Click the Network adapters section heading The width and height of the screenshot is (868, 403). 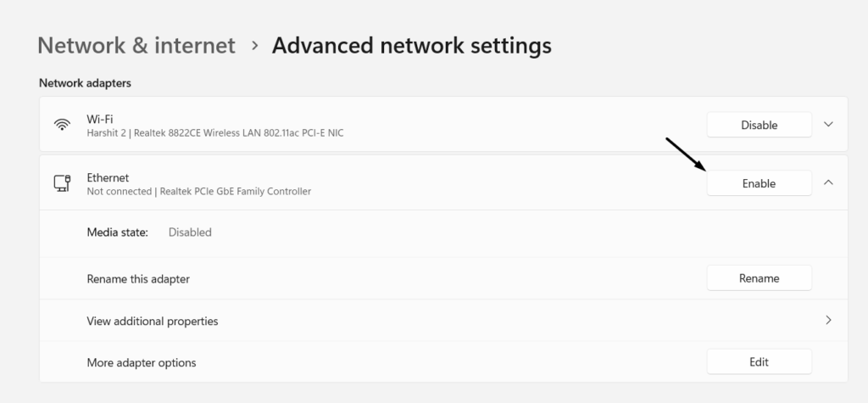point(85,83)
